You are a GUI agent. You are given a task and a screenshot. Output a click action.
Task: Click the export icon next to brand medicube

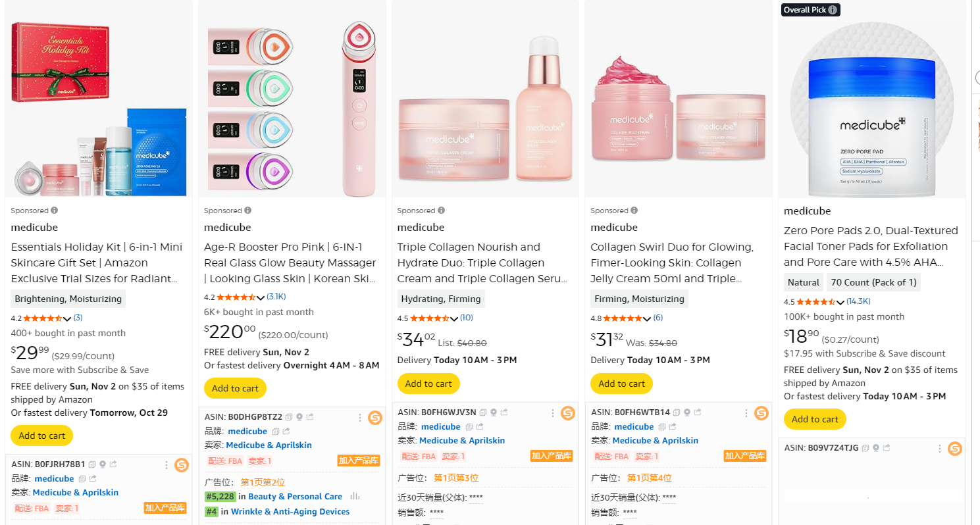(93, 479)
